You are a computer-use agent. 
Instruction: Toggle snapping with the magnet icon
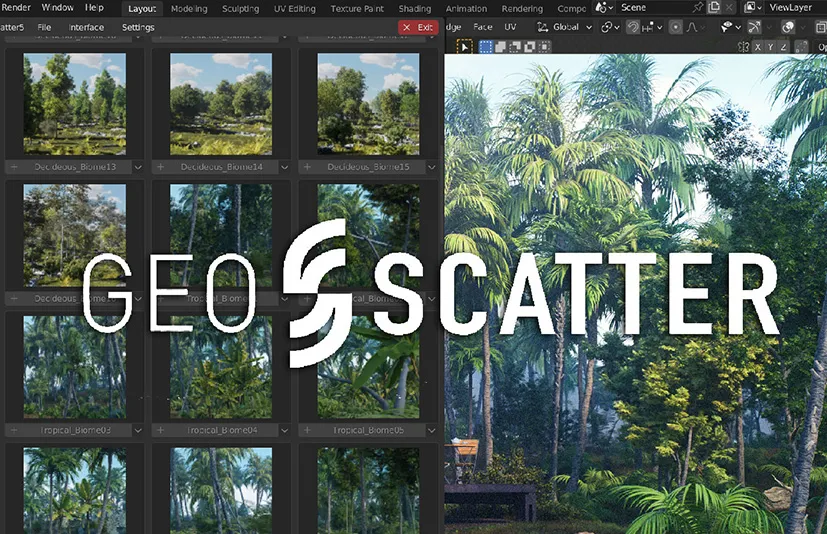coord(633,27)
